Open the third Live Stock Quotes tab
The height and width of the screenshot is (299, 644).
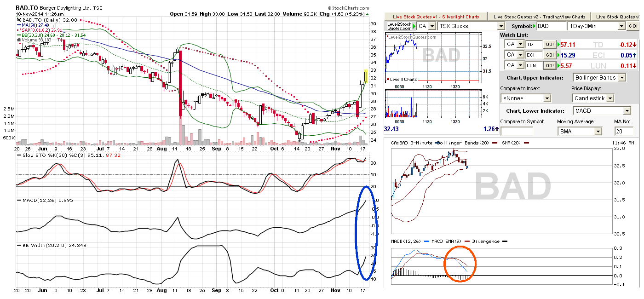pos(615,17)
